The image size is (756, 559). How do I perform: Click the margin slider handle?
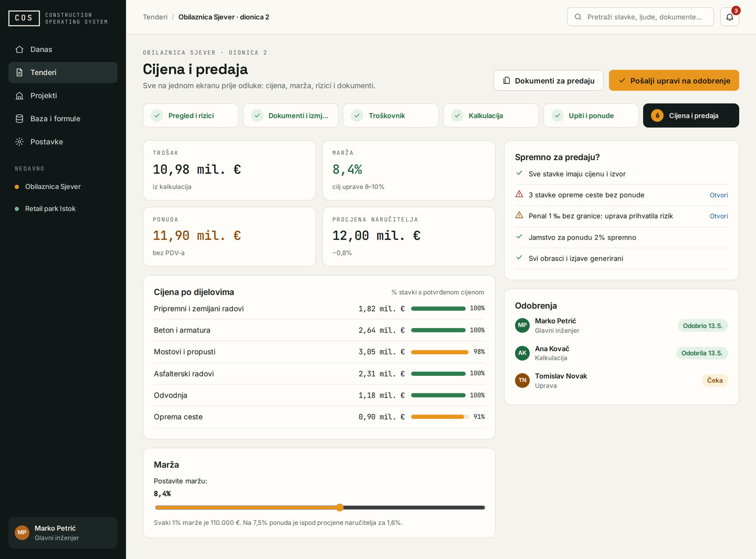pyautogui.click(x=340, y=508)
